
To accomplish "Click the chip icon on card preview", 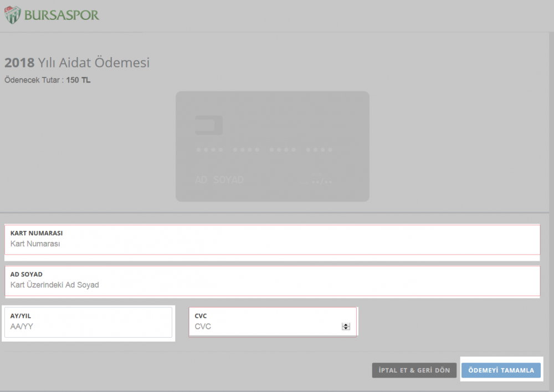I will (208, 125).
